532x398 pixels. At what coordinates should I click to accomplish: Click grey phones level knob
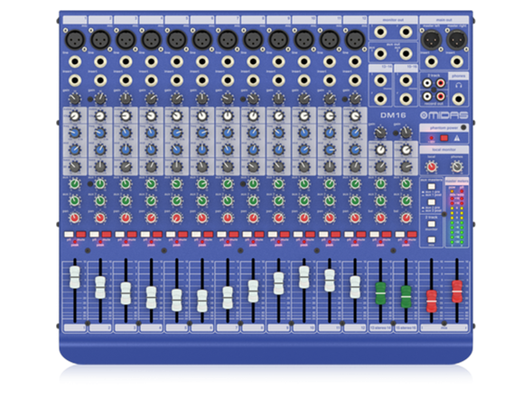[457, 167]
